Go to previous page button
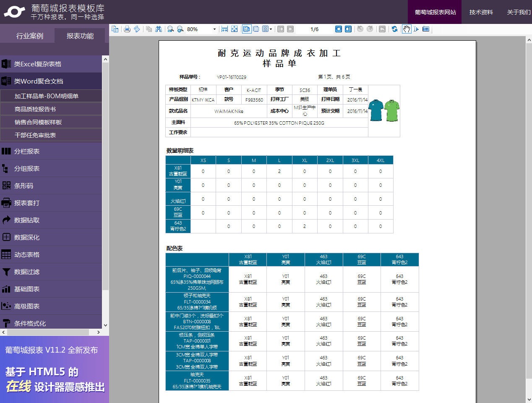Viewport: 532px width, 403px height. (x=290, y=29)
